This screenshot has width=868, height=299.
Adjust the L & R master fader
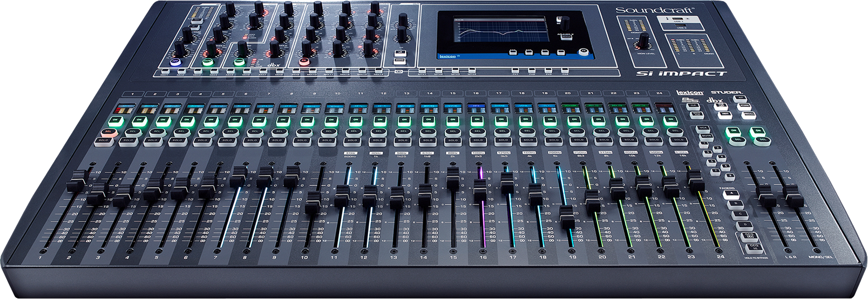pos(767,196)
